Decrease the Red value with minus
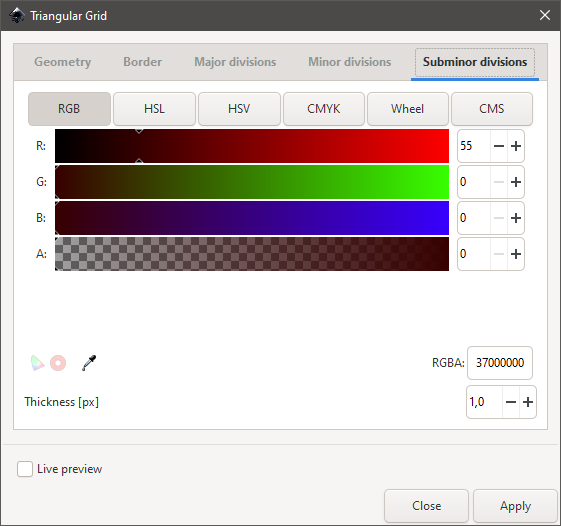This screenshot has width=561, height=526. [x=499, y=146]
